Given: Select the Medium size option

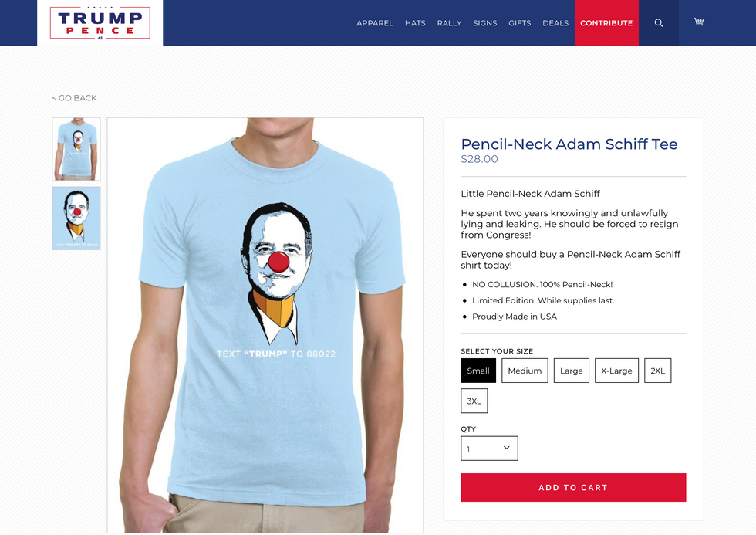Looking at the screenshot, I should (x=525, y=371).
